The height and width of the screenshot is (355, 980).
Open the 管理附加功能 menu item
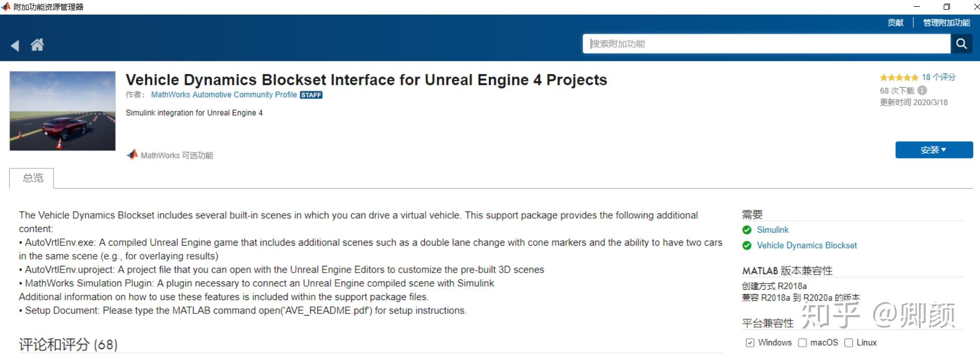[x=946, y=23]
